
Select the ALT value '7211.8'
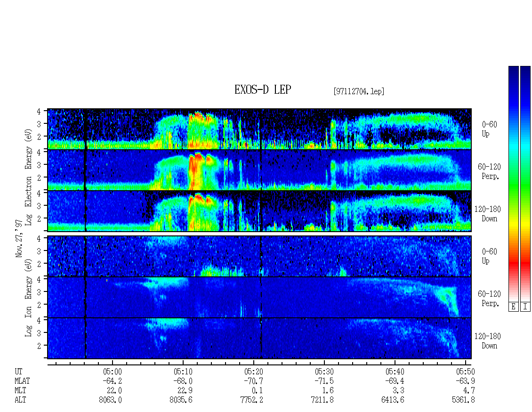point(322,400)
